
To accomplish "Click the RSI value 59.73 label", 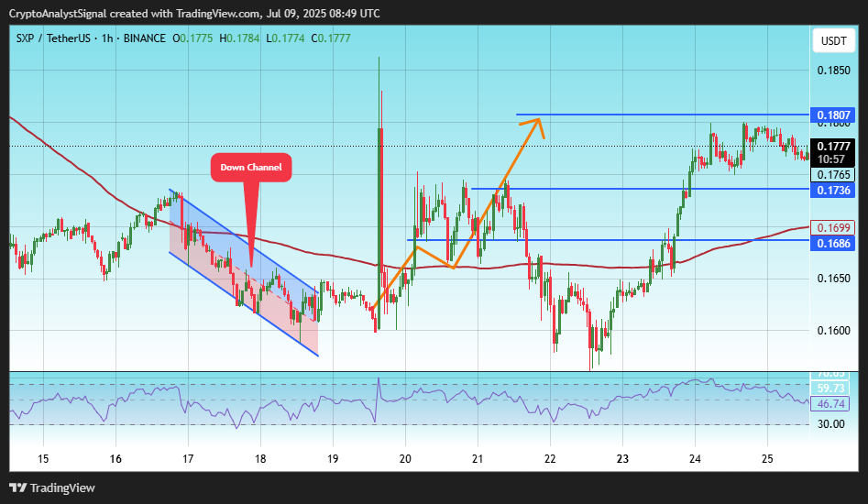I will coord(830,389).
